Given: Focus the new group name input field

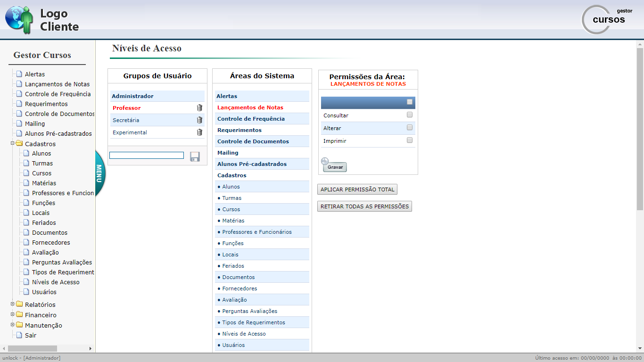Looking at the screenshot, I should point(147,155).
